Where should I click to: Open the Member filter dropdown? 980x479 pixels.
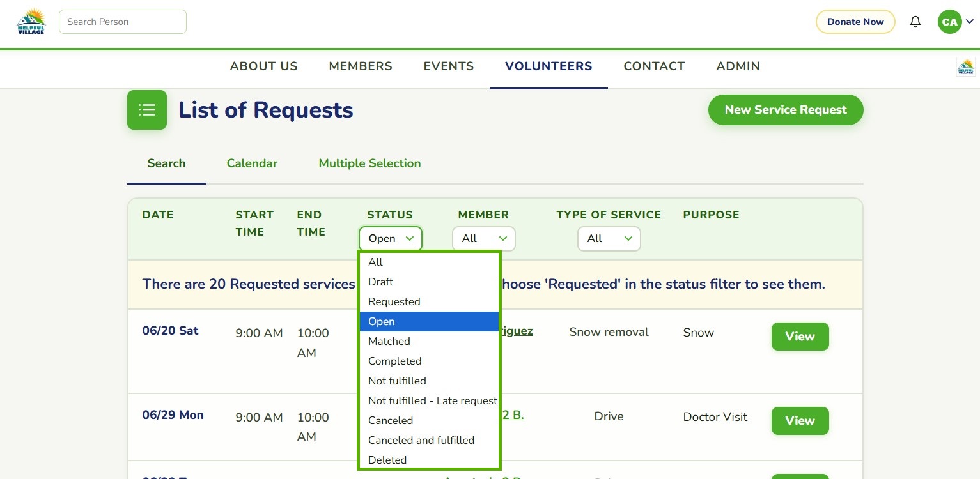pos(483,239)
